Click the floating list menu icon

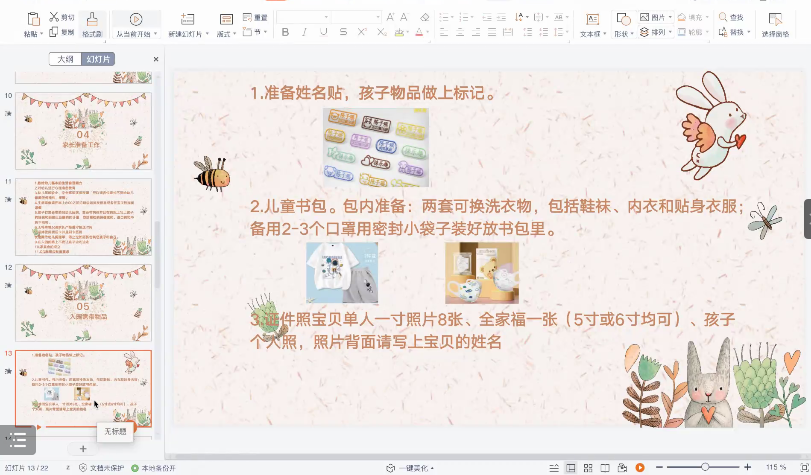click(18, 440)
